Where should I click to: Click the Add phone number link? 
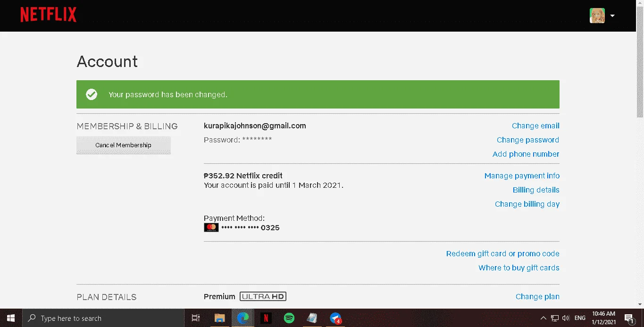click(x=526, y=154)
